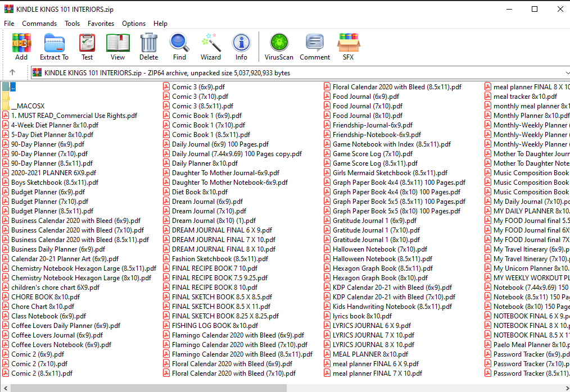
Task: Add an archive Comment
Action: click(315, 47)
